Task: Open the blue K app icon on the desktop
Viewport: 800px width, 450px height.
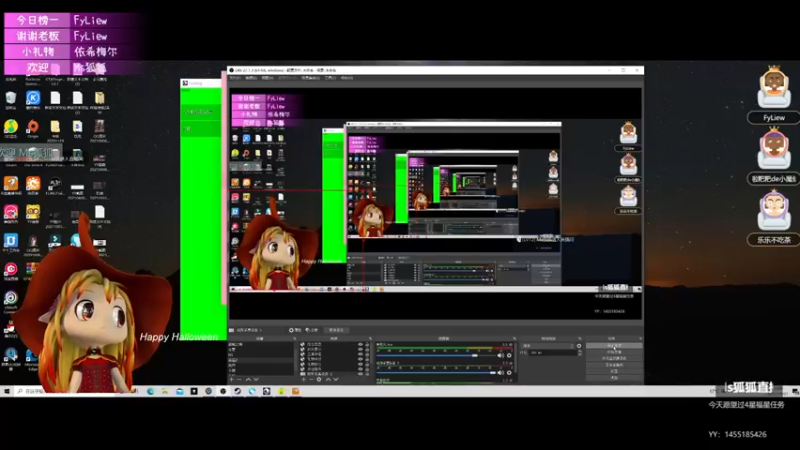Action: (33, 97)
